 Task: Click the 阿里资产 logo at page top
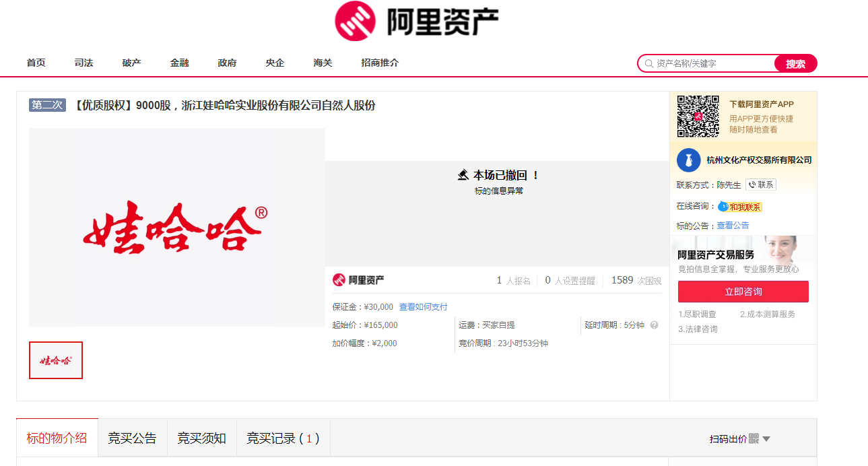pos(417,21)
